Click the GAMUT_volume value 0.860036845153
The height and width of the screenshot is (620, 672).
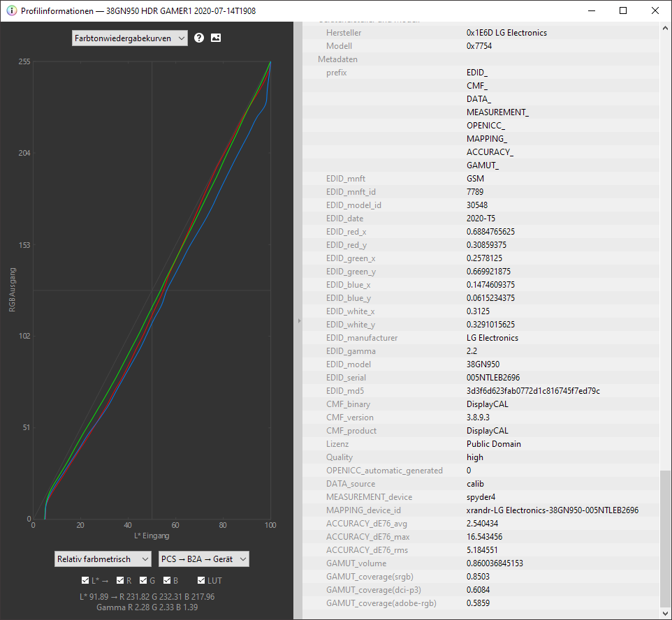495,564
